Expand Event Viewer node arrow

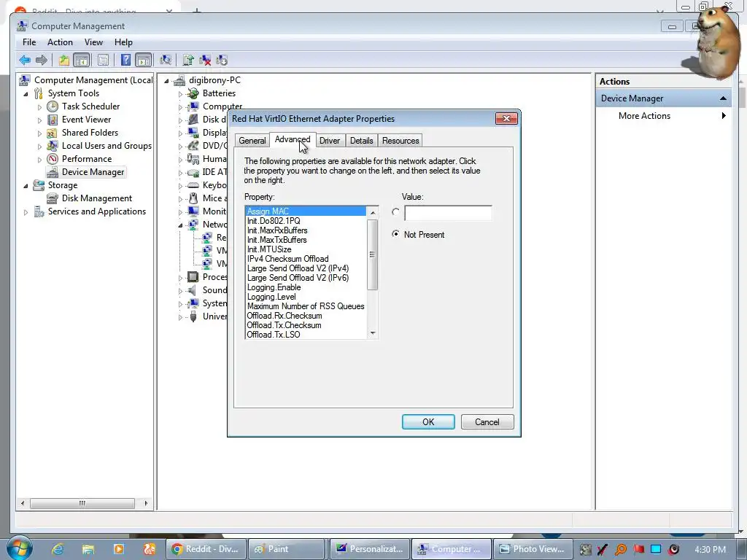tap(40, 120)
